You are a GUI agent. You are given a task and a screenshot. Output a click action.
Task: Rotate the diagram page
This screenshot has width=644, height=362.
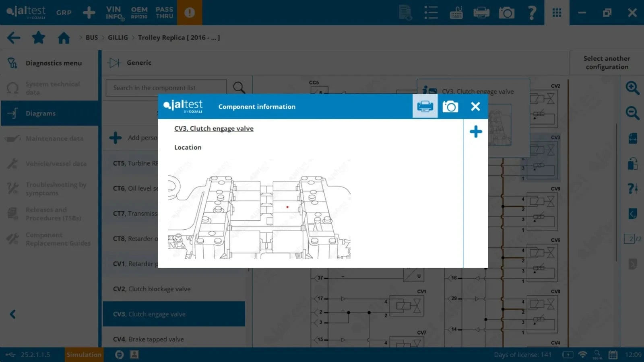pyautogui.click(x=632, y=163)
